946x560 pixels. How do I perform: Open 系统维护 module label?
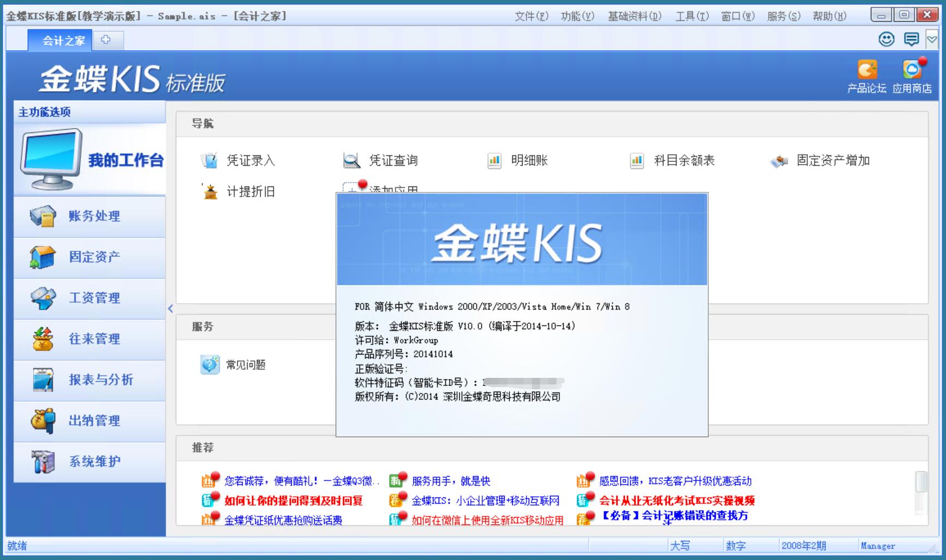click(94, 461)
